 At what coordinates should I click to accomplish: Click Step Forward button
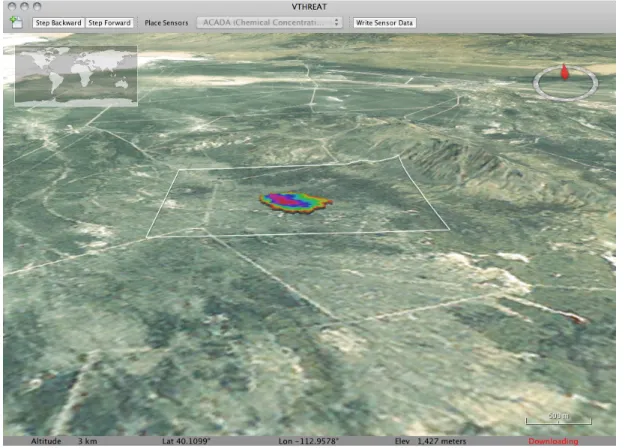(x=109, y=23)
